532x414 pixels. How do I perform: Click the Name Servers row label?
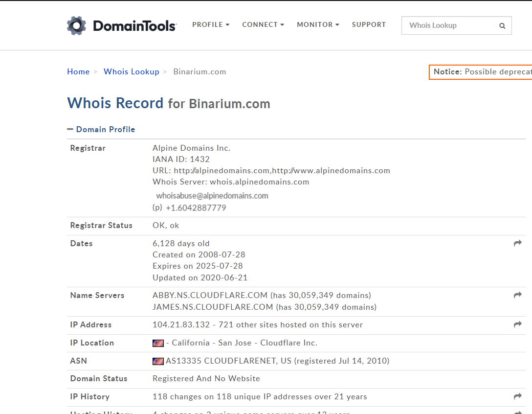97,296
